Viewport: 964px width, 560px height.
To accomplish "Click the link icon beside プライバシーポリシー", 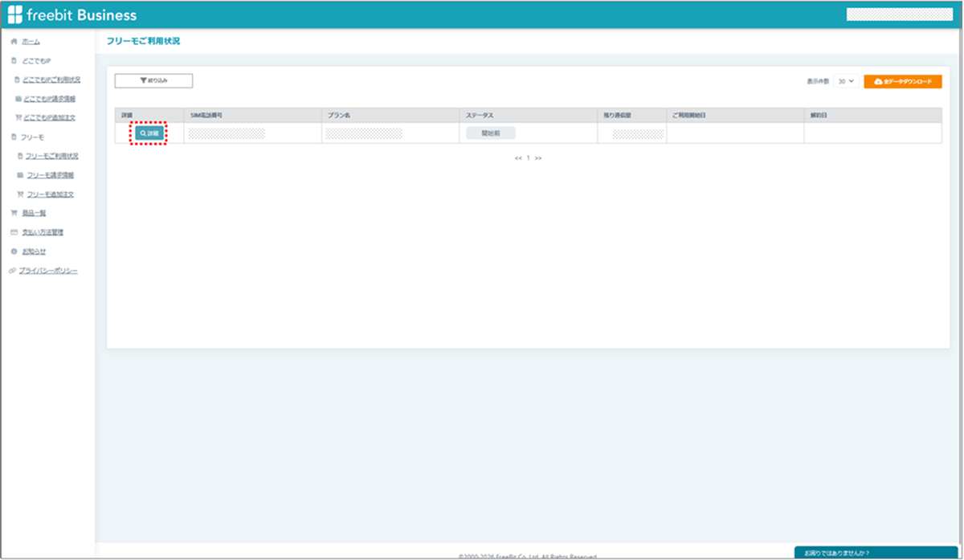I will point(12,271).
